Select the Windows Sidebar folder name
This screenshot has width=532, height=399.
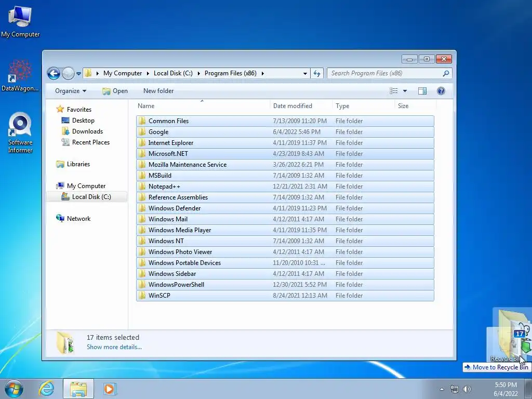pos(172,273)
